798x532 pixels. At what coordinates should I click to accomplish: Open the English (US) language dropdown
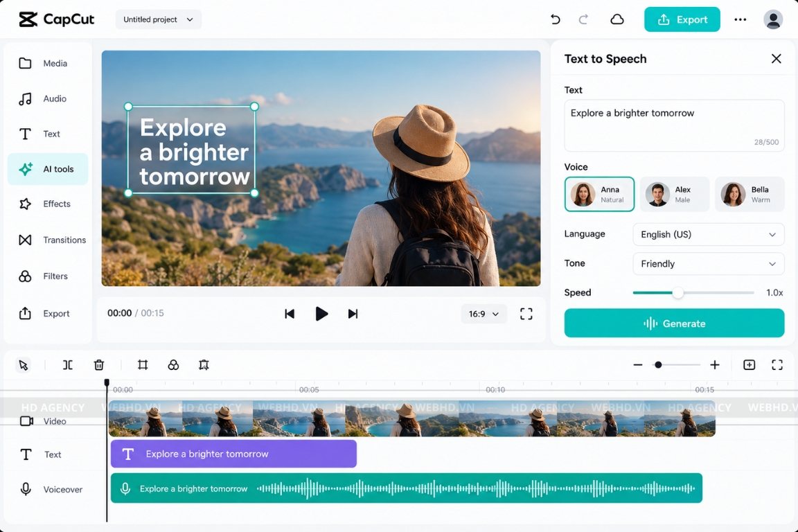click(709, 234)
